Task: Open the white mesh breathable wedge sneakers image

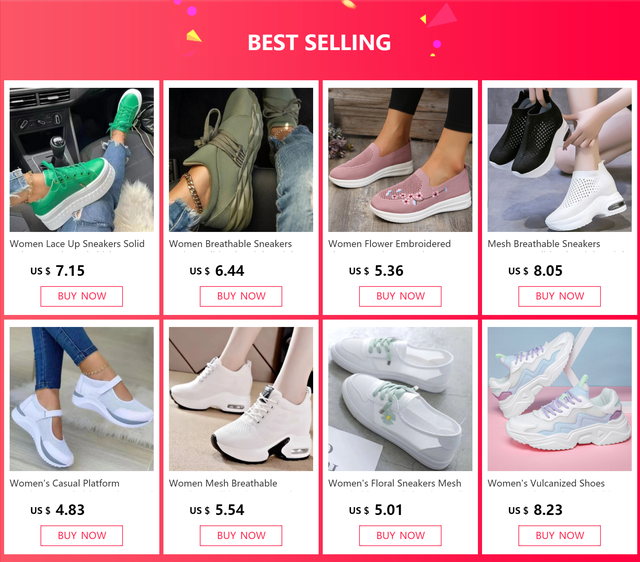Action: tap(241, 399)
